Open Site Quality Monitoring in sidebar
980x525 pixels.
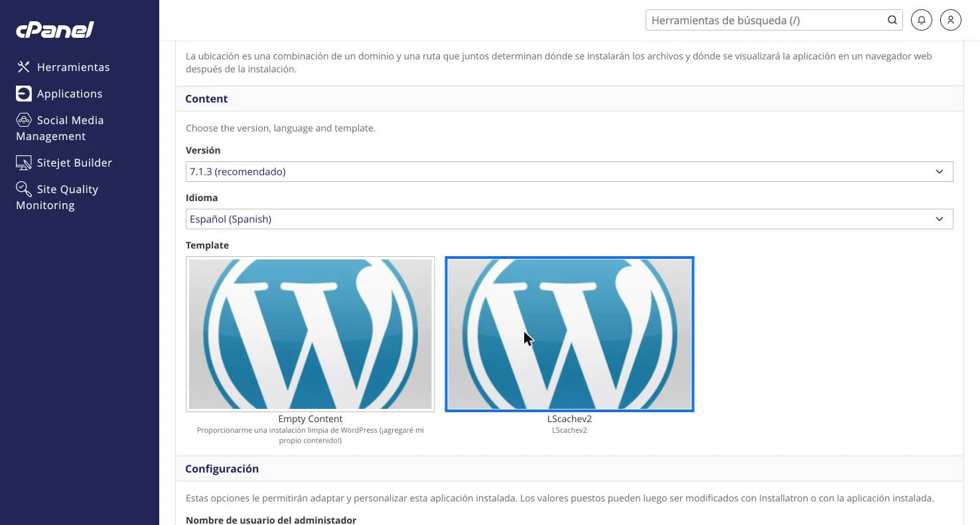[x=57, y=197]
